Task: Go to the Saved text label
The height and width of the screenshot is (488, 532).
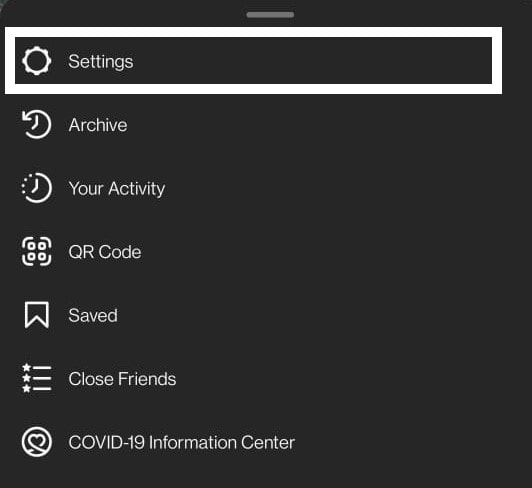Action: click(x=93, y=316)
